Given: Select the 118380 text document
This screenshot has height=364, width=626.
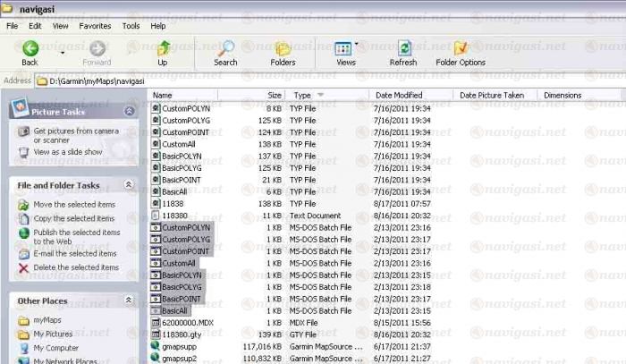Looking at the screenshot, I should pyautogui.click(x=174, y=216).
